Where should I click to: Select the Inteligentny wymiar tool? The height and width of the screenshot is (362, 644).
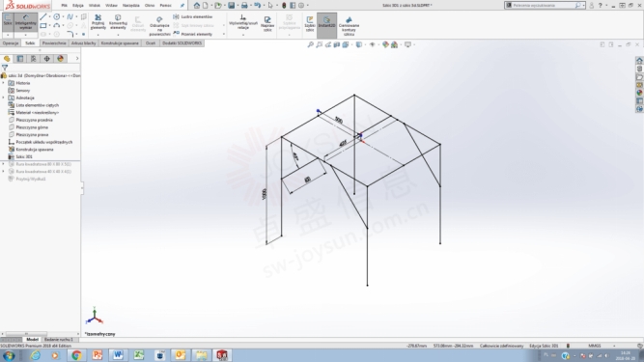(25, 22)
